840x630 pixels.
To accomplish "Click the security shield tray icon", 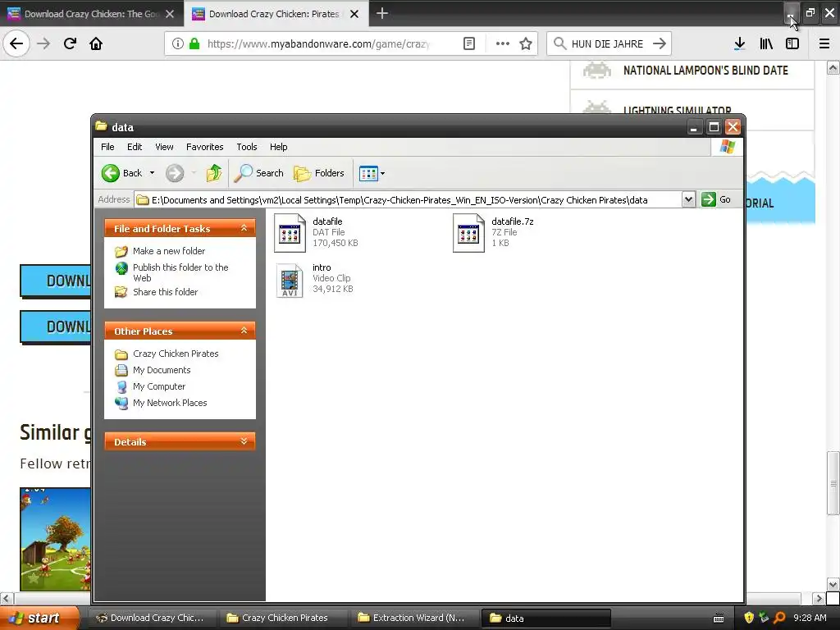I will 748,618.
